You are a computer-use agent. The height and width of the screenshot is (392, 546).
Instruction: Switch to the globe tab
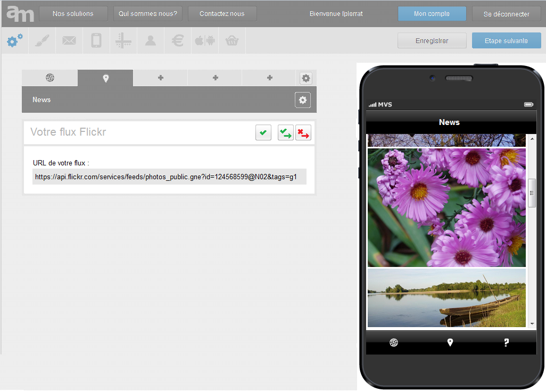[x=50, y=78]
